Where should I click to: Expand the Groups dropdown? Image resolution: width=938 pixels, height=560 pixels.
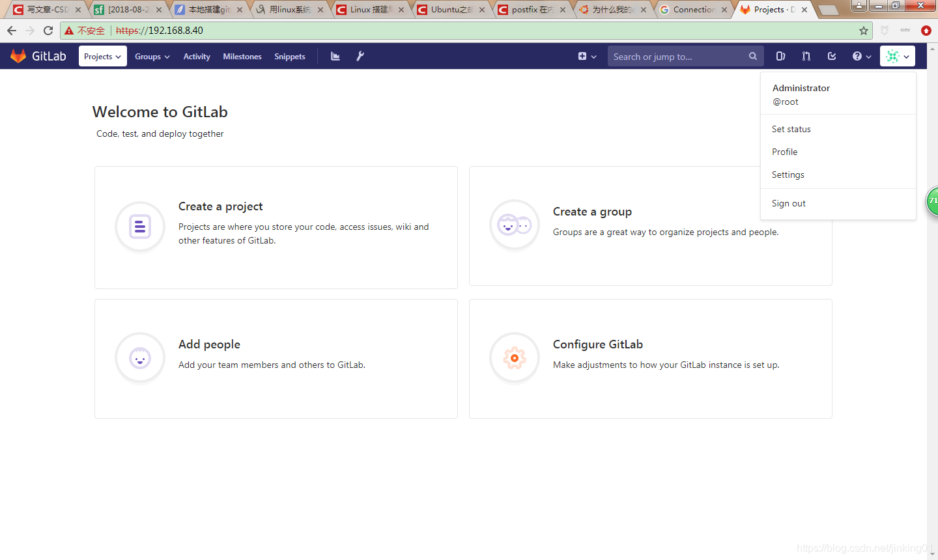pos(152,57)
